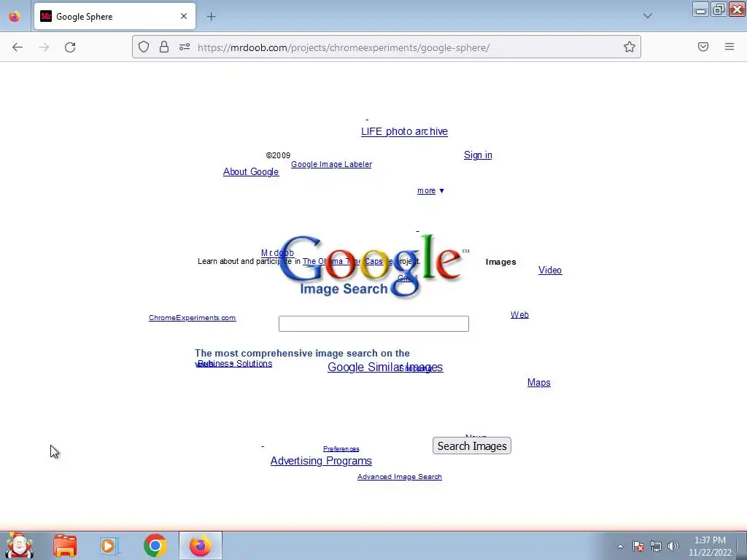The width and height of the screenshot is (747, 560).
Task: Open the volume speaker tray icon
Action: click(x=673, y=546)
